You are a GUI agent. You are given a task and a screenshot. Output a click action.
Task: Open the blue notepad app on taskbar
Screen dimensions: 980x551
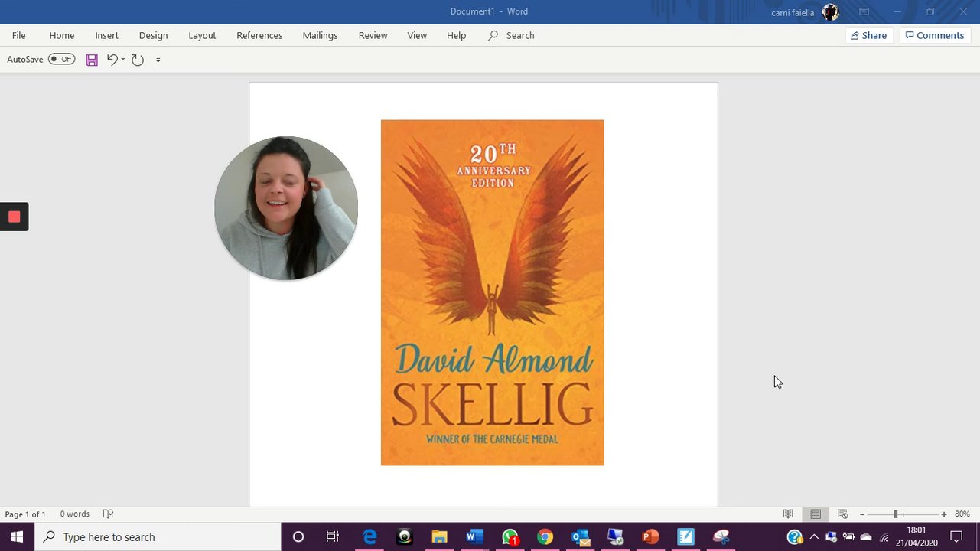[685, 537]
